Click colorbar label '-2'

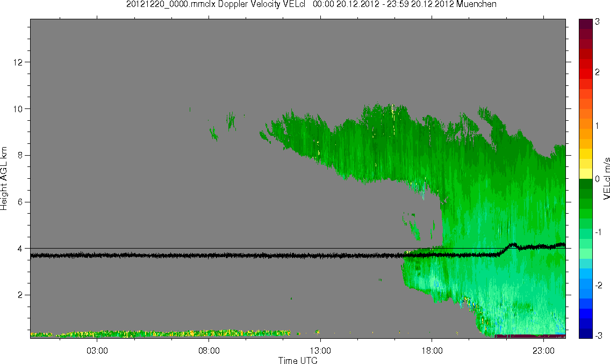click(x=598, y=285)
